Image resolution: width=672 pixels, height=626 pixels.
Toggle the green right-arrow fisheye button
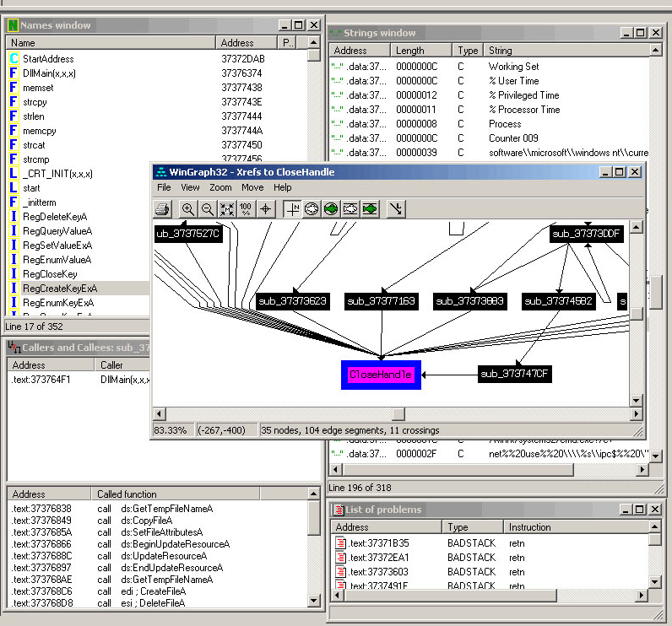[x=370, y=208]
